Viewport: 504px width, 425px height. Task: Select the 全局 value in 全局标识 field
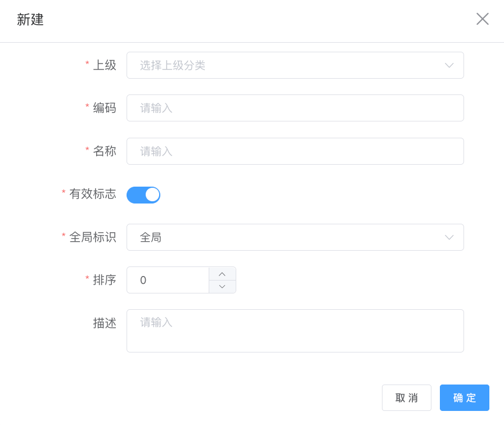151,237
